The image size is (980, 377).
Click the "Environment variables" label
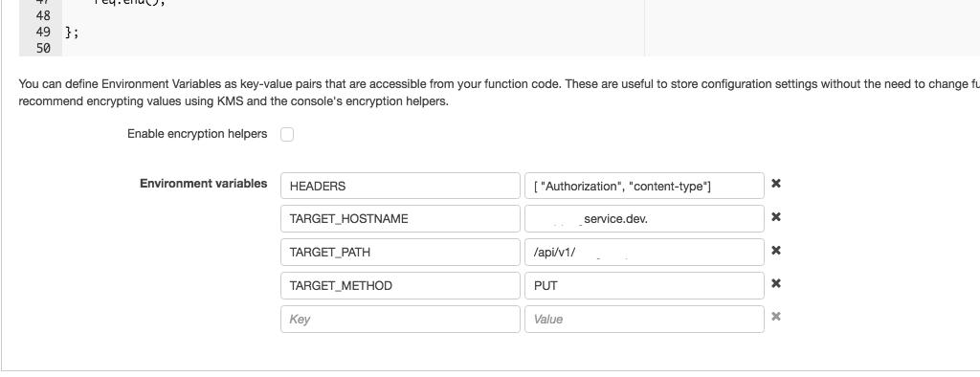pyautogui.click(x=203, y=183)
